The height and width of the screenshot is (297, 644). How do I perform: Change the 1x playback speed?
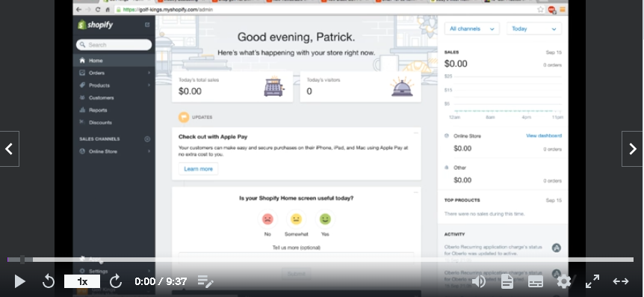point(82,281)
